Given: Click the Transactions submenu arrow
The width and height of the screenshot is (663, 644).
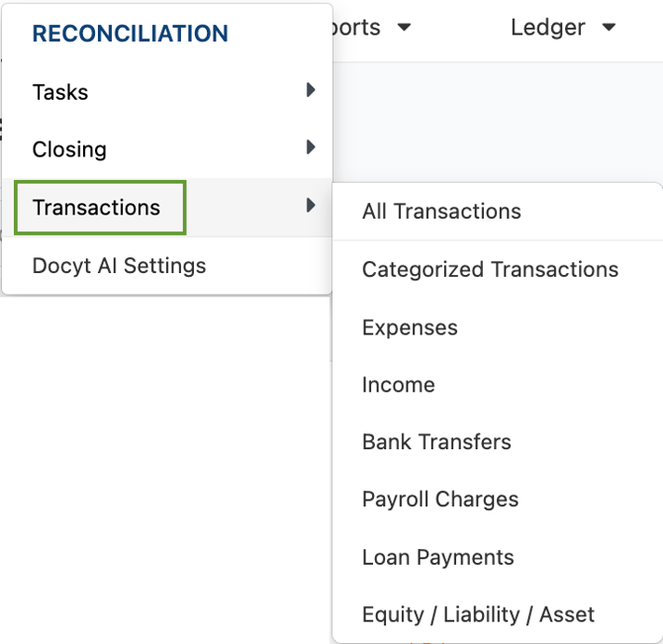Looking at the screenshot, I should [x=311, y=206].
